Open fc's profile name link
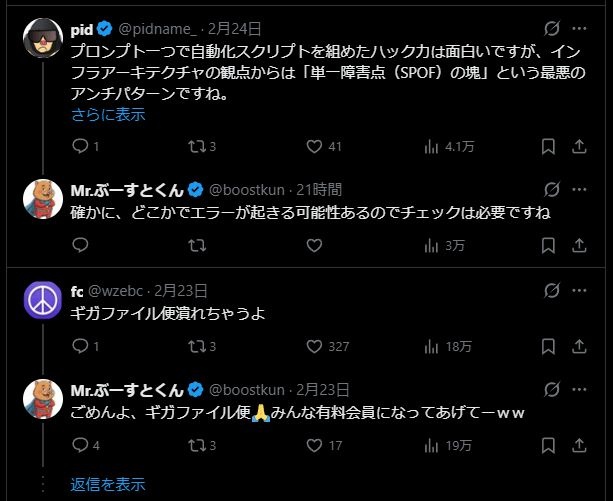 (76, 291)
